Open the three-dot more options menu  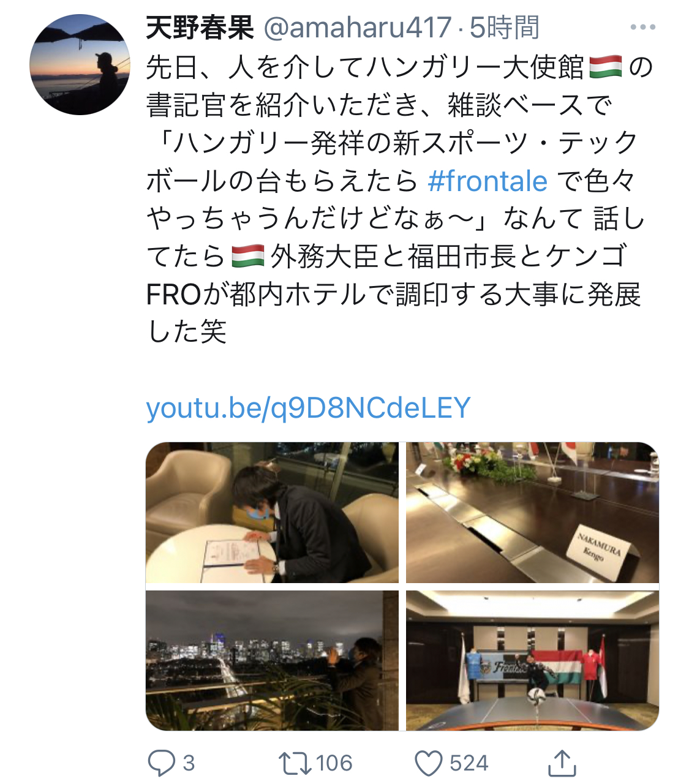tap(642, 27)
